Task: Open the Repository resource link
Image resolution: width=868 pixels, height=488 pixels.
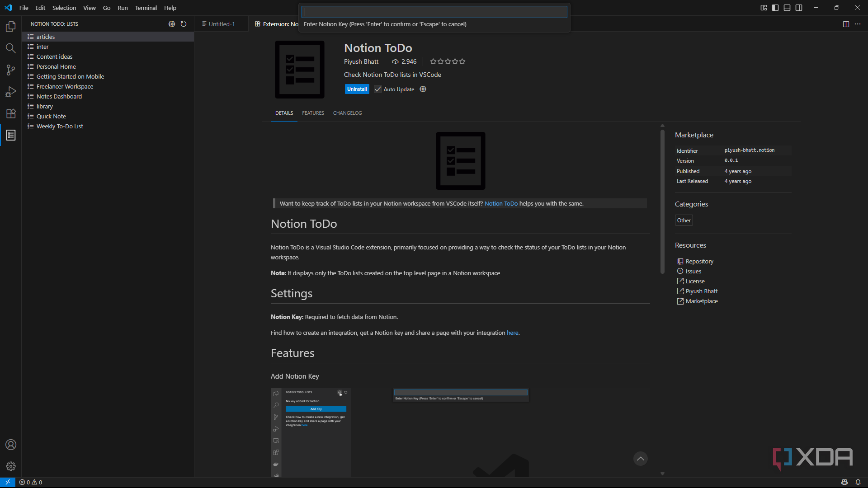Action: pos(699,261)
